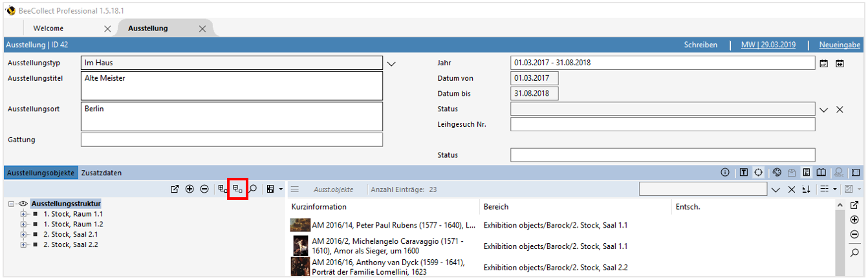Click the plus icon in tree toolbar
The width and height of the screenshot is (868, 280).
point(190,189)
